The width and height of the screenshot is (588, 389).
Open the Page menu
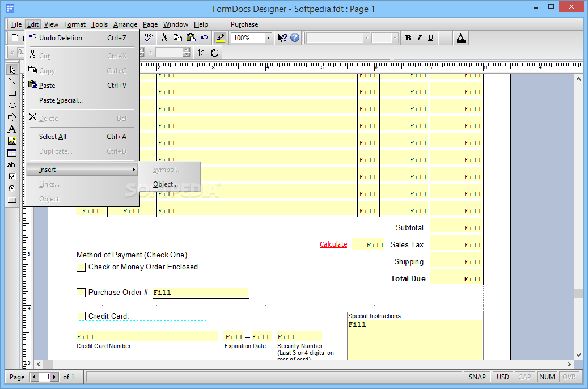150,24
